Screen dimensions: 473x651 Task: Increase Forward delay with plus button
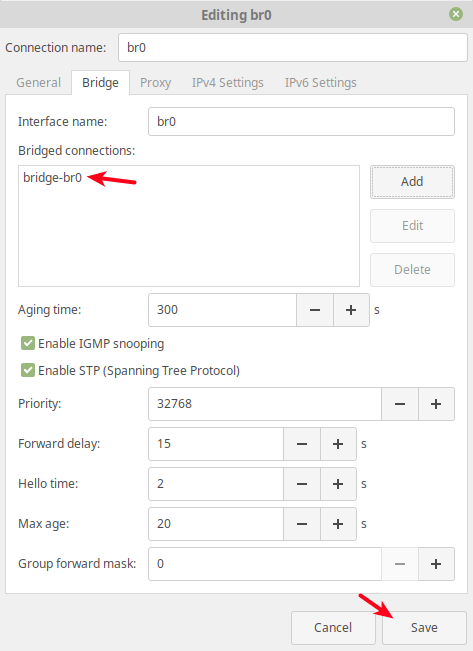(338, 444)
